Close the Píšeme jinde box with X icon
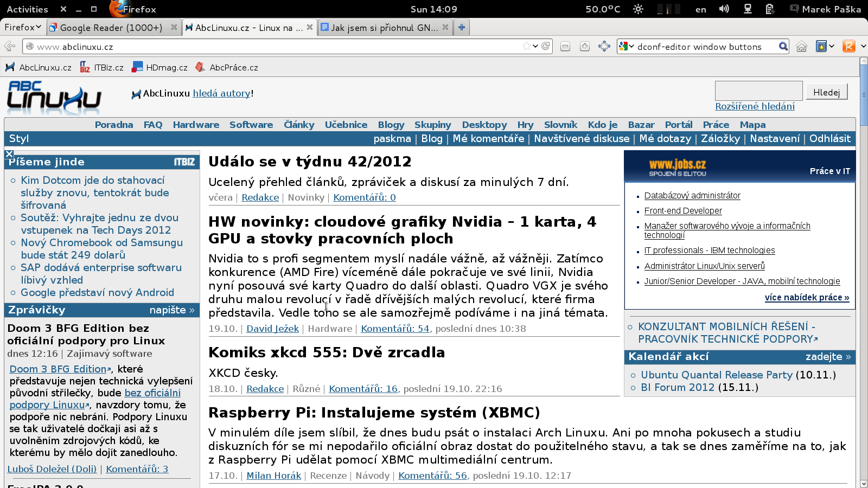The width and height of the screenshot is (868, 488). click(x=9, y=154)
